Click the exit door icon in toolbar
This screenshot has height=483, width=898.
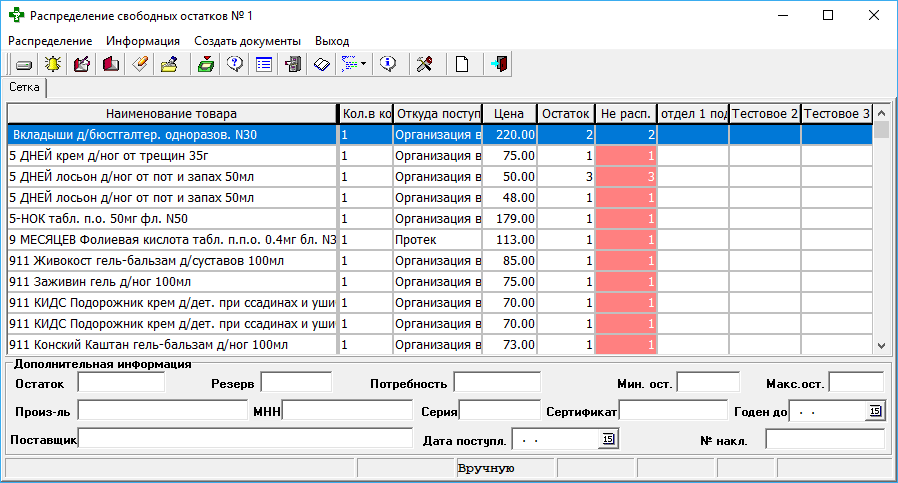click(499, 64)
